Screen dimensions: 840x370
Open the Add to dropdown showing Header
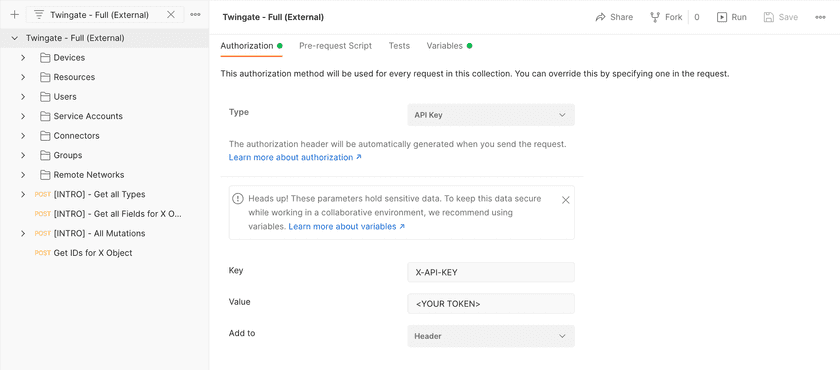point(491,336)
